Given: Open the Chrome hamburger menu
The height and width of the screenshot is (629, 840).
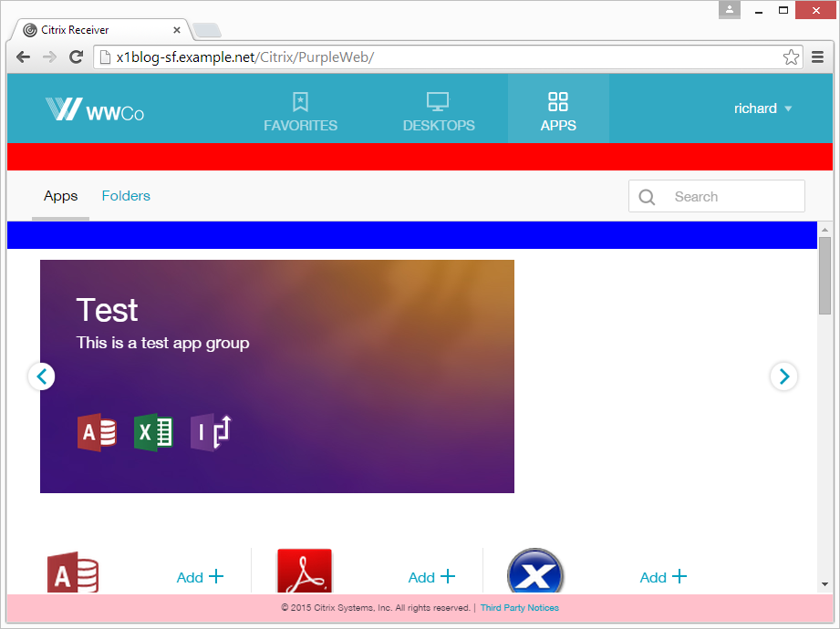Looking at the screenshot, I should coord(817,57).
